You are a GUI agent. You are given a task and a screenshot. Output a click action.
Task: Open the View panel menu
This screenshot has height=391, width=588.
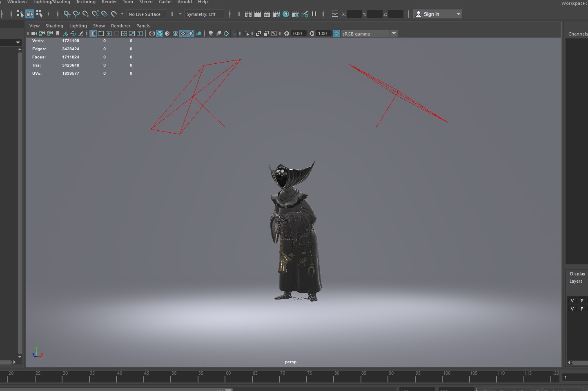coord(34,26)
